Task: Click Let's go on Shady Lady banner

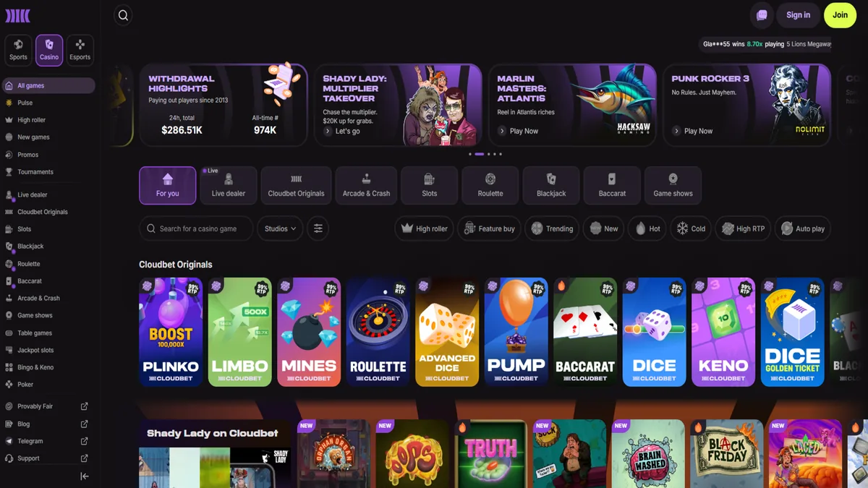Action: click(342, 131)
